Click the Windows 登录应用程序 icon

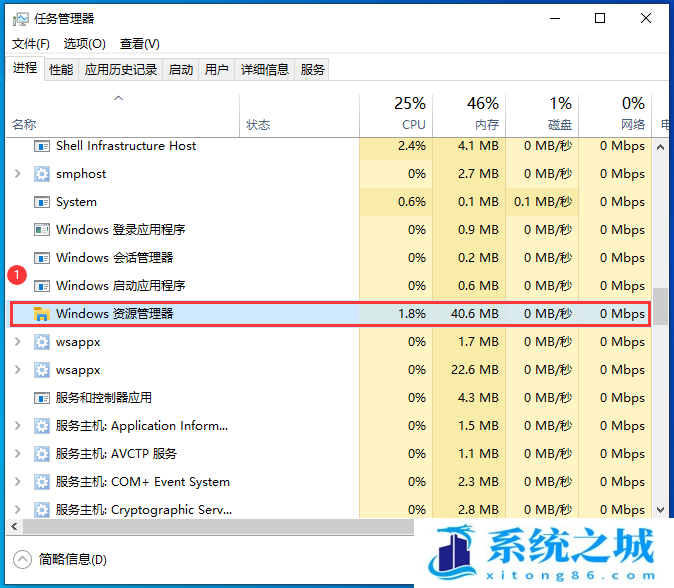click(42, 230)
